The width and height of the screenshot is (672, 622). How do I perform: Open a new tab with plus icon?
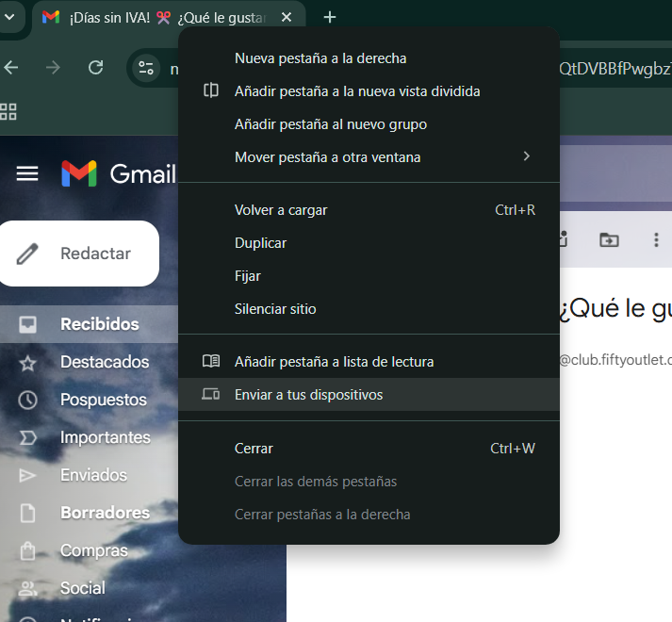tap(329, 18)
